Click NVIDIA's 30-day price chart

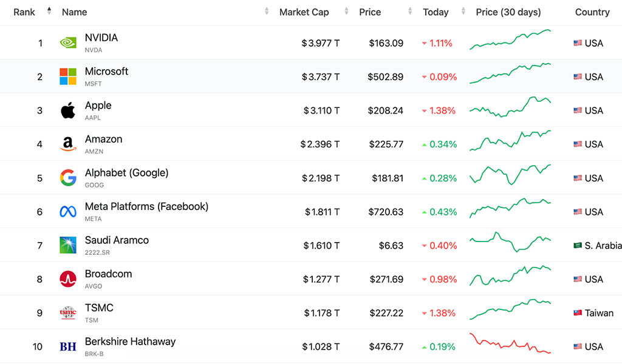[510, 39]
